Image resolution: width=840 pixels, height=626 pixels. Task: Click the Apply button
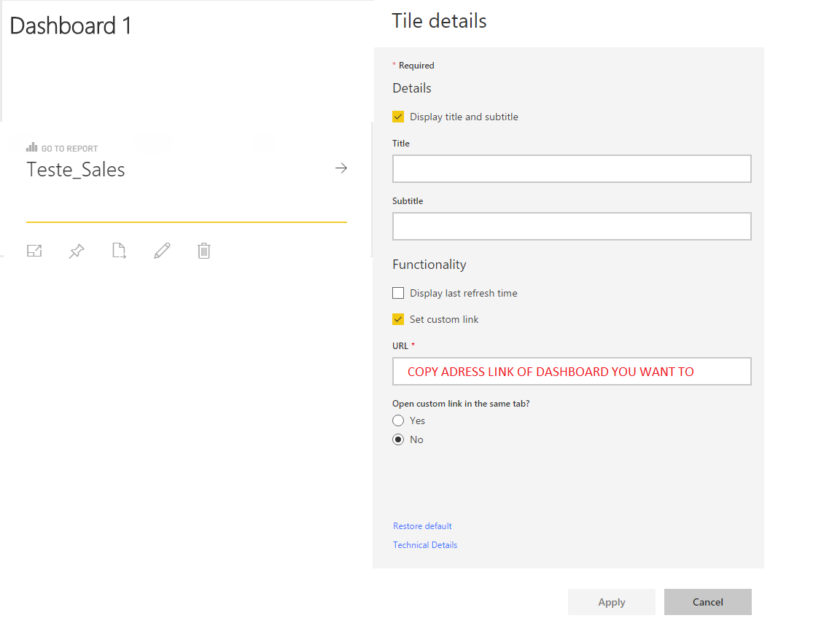612,602
